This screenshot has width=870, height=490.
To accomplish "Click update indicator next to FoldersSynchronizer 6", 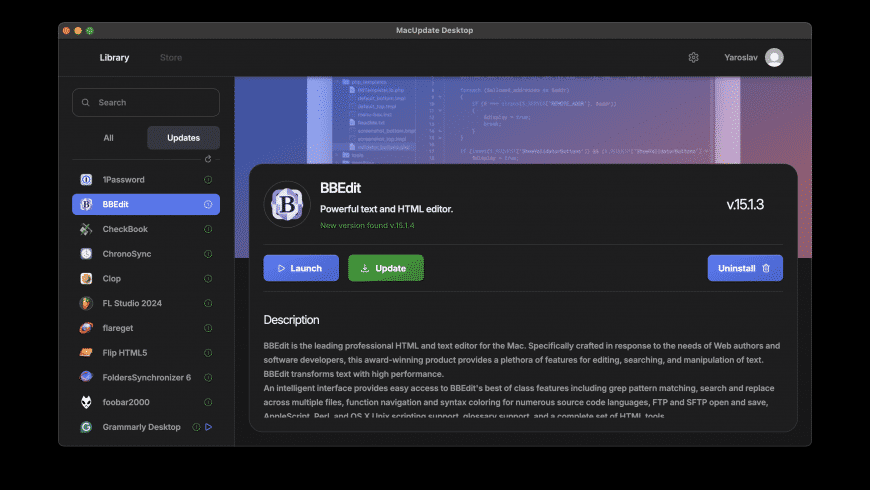I will [208, 377].
